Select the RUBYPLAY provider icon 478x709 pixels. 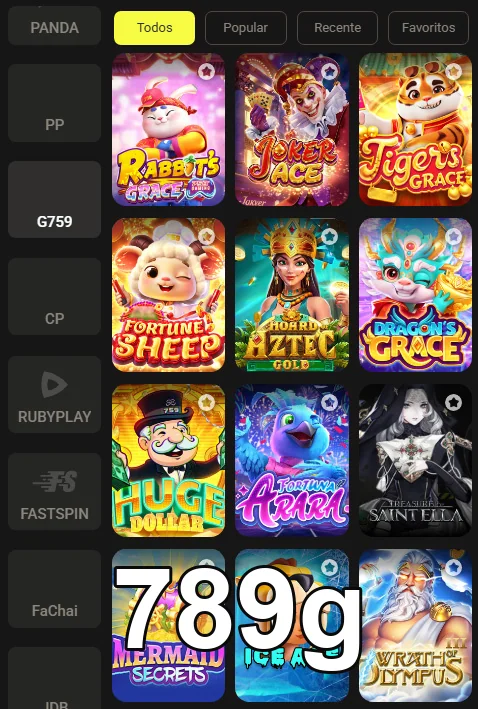(54, 384)
